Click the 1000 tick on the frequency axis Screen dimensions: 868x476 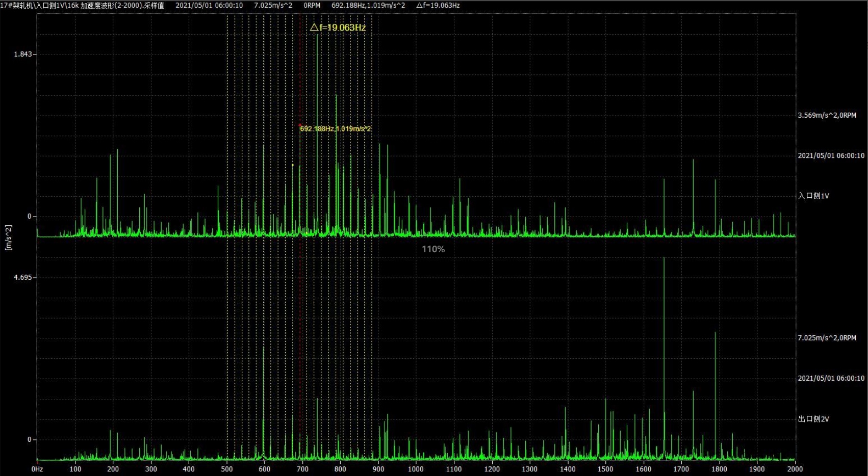(416, 469)
